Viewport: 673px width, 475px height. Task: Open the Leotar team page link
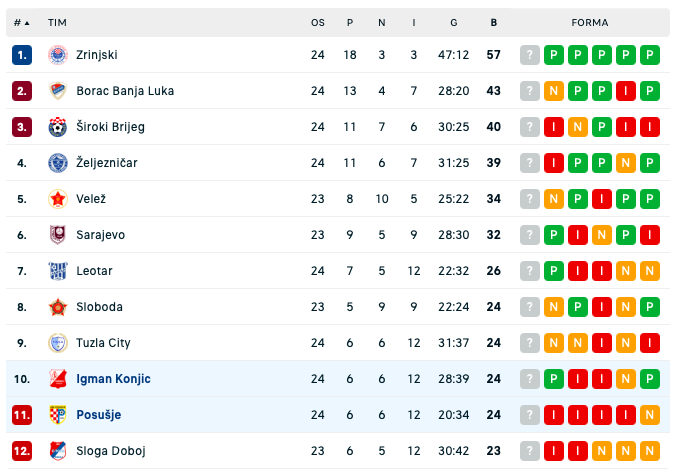(x=94, y=271)
